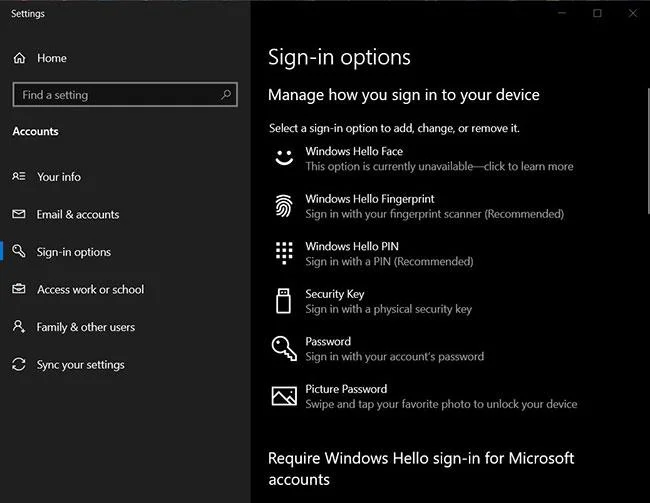Screen dimensions: 650x503
Task: Click 'Require Windows Hello sign-in for Microsoft accounts' heading
Action: pyautogui.click(x=421, y=469)
